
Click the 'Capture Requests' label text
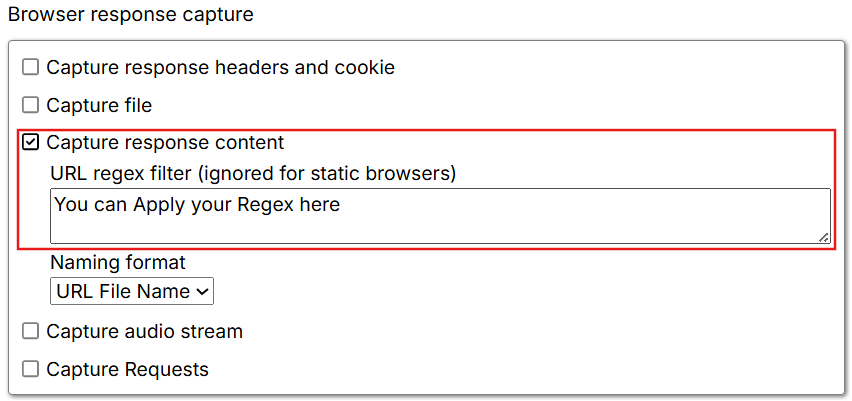tap(127, 369)
